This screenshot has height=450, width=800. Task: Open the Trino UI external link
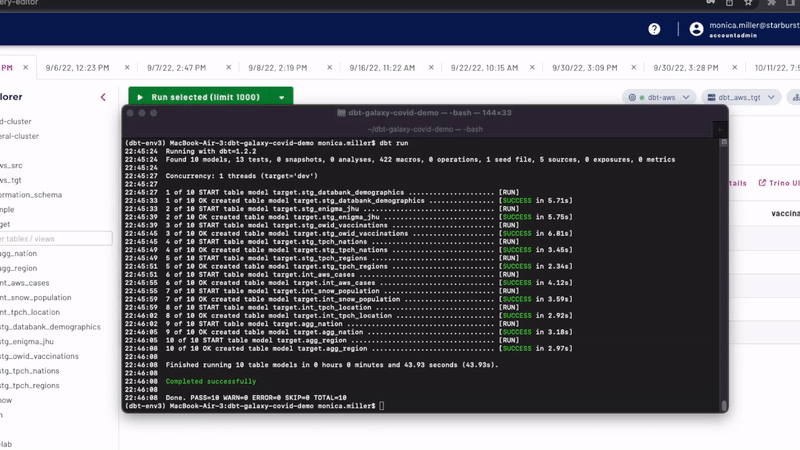779,183
